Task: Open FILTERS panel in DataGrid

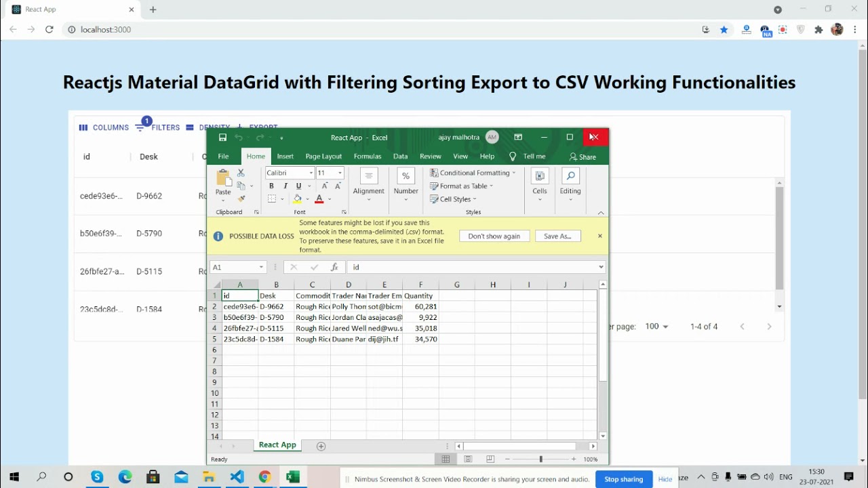Action: 158,126
